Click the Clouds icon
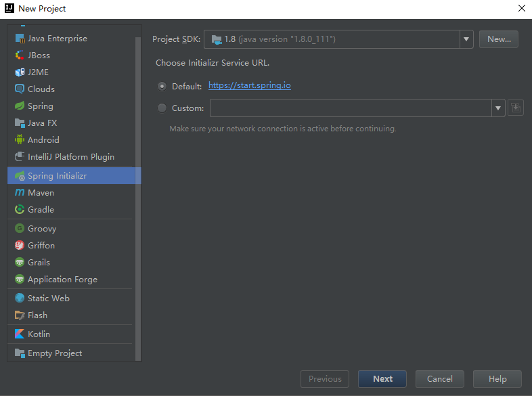 coord(20,89)
